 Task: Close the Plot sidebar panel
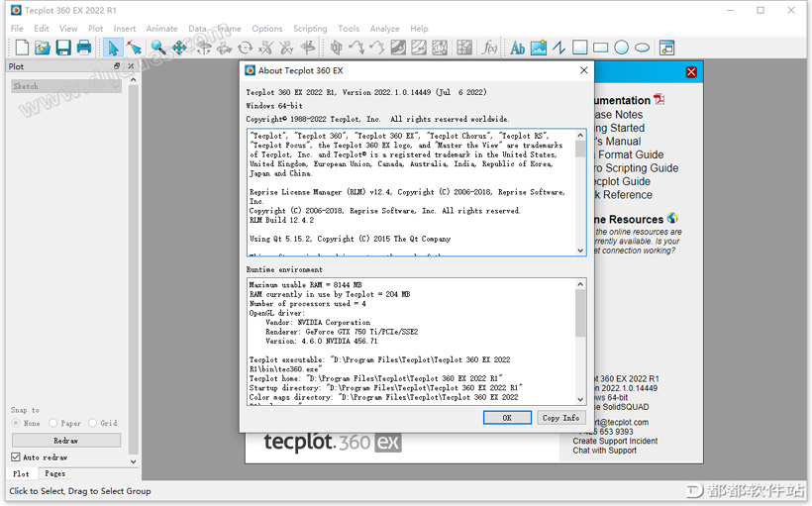point(131,65)
